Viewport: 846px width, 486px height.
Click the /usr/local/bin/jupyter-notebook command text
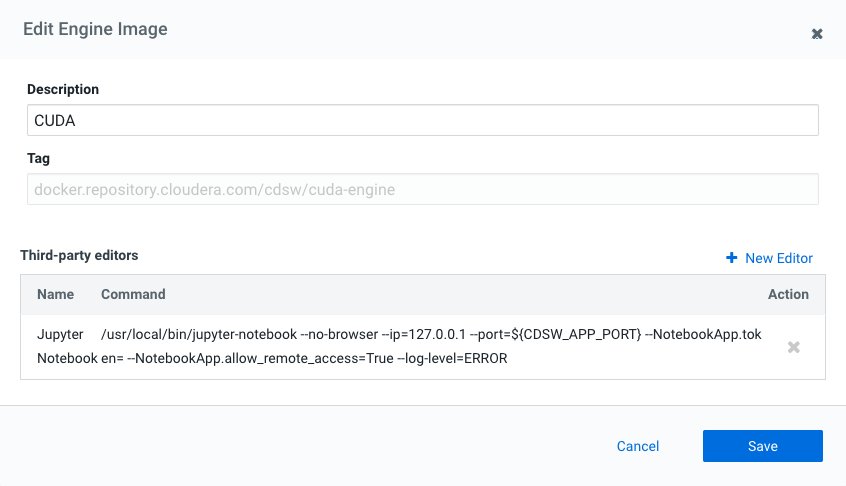199,334
